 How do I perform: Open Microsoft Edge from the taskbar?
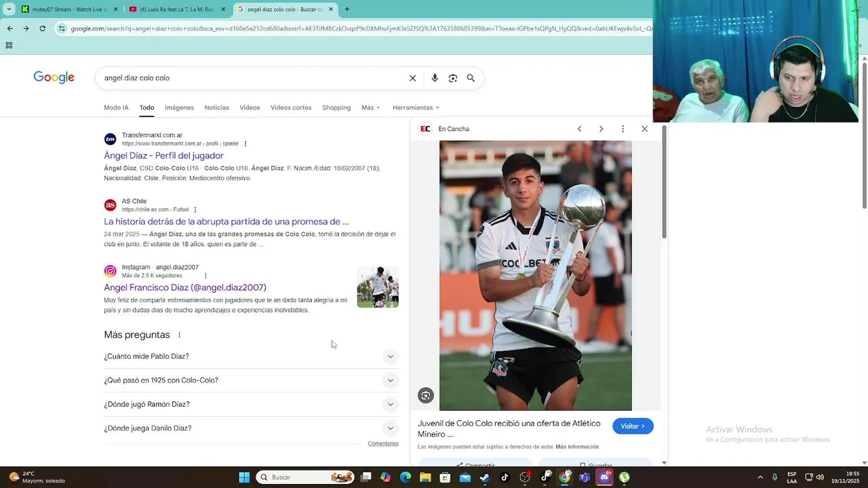coord(405,477)
